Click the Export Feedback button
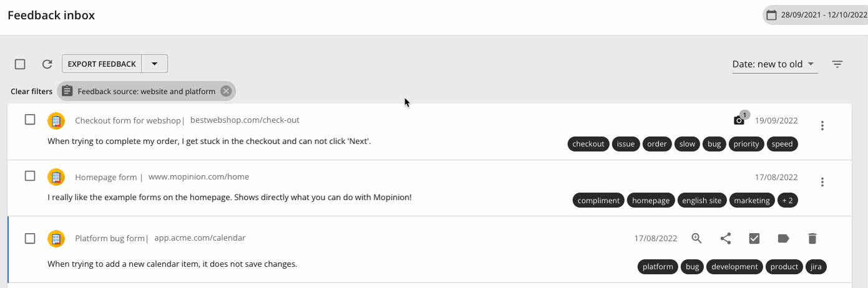 102,64
